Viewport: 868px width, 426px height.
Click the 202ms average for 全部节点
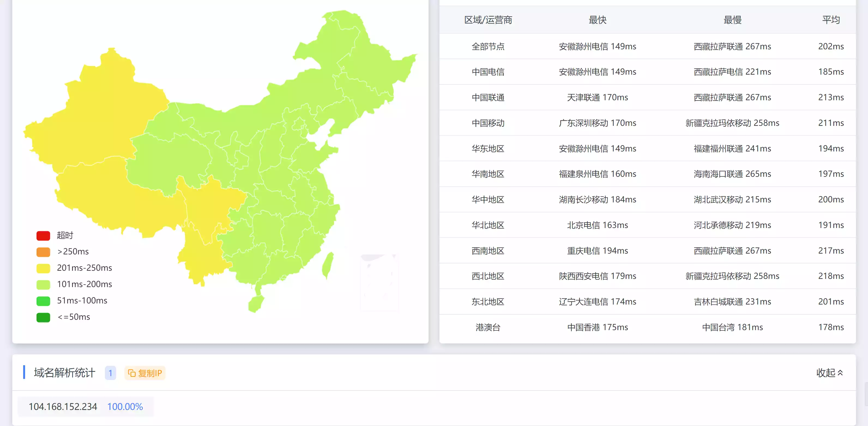coord(831,46)
